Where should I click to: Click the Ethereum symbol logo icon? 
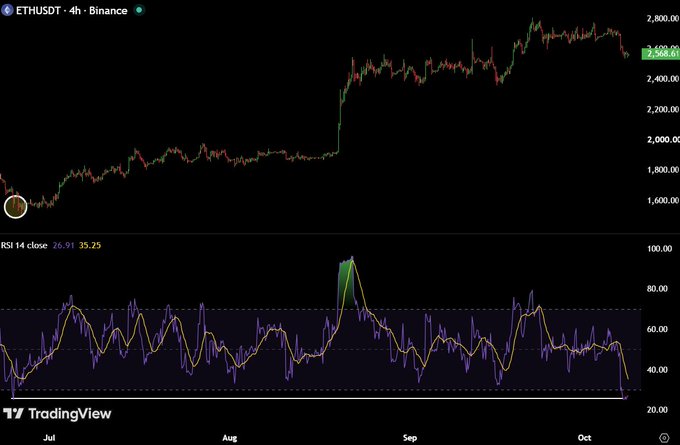(x=7, y=10)
